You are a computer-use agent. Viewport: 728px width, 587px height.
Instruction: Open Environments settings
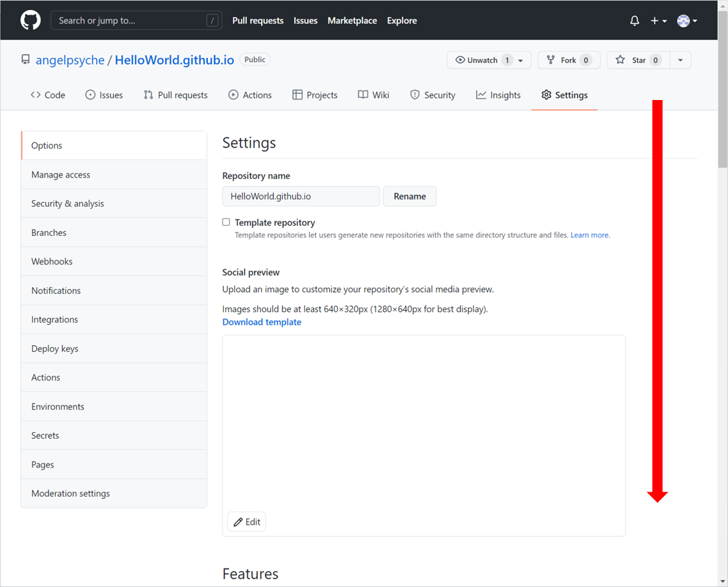[x=114, y=407]
